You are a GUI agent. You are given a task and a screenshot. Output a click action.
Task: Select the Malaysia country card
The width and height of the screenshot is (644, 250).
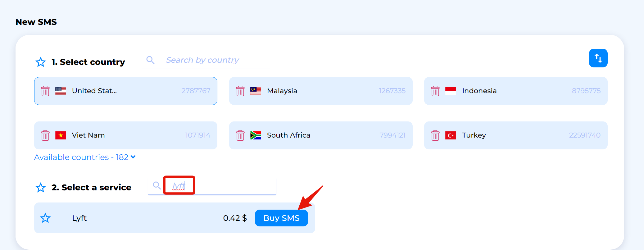pos(321,91)
